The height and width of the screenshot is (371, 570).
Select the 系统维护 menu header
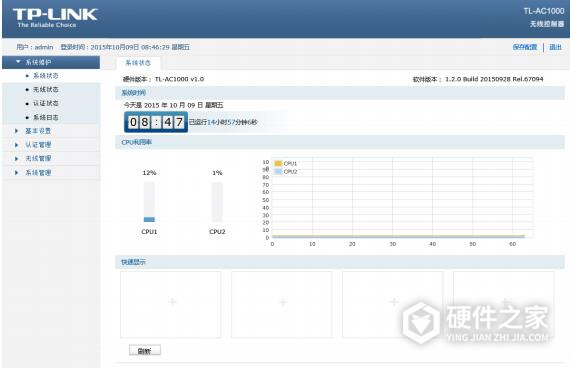pos(51,62)
